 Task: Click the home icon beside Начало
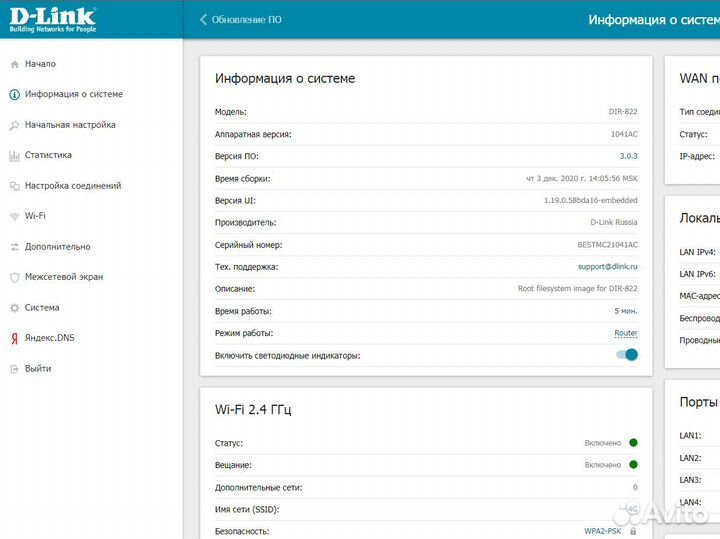14,64
